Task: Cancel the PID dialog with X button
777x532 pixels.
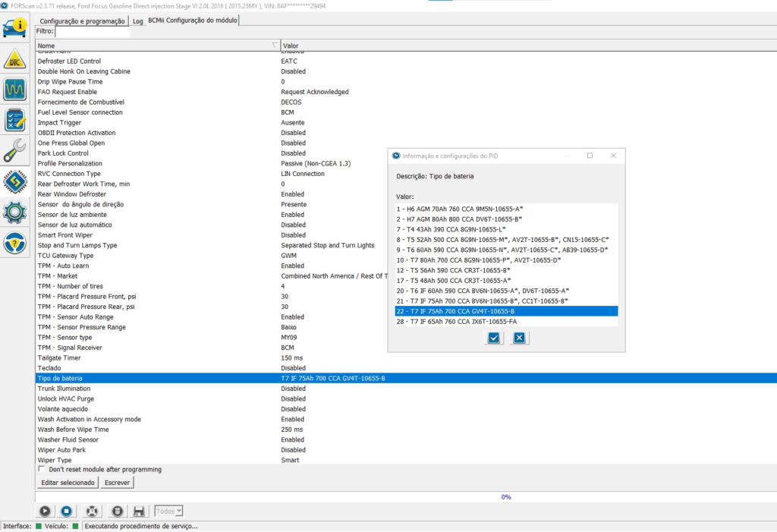Action: tap(519, 338)
